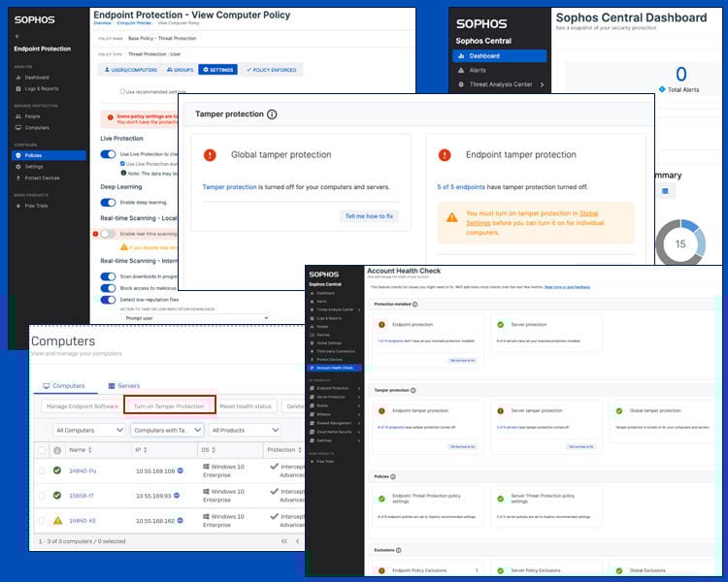This screenshot has height=582, width=728.
Task: Click the Alerts icon in Sophos Central sidebar
Action: [460, 71]
